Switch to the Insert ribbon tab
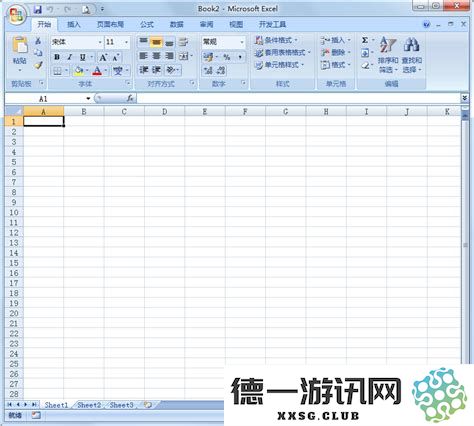Image resolution: width=474 pixels, height=426 pixels. pyautogui.click(x=74, y=24)
